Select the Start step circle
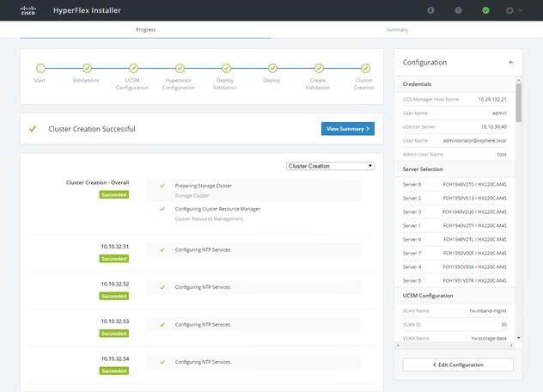This screenshot has width=543, height=392. coord(40,68)
